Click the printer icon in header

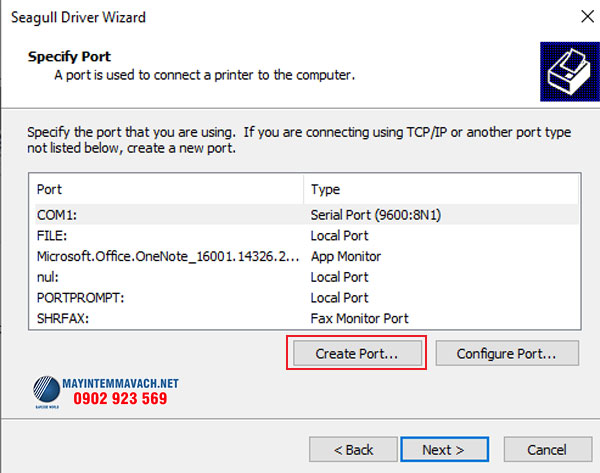click(x=564, y=69)
